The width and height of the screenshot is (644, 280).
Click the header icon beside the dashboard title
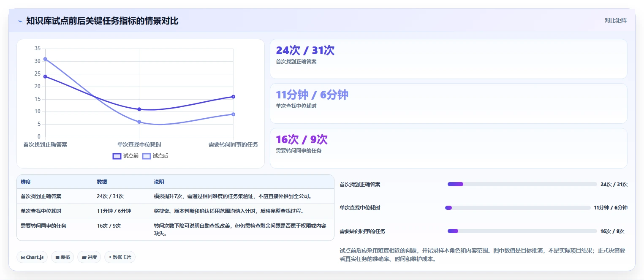(20, 21)
